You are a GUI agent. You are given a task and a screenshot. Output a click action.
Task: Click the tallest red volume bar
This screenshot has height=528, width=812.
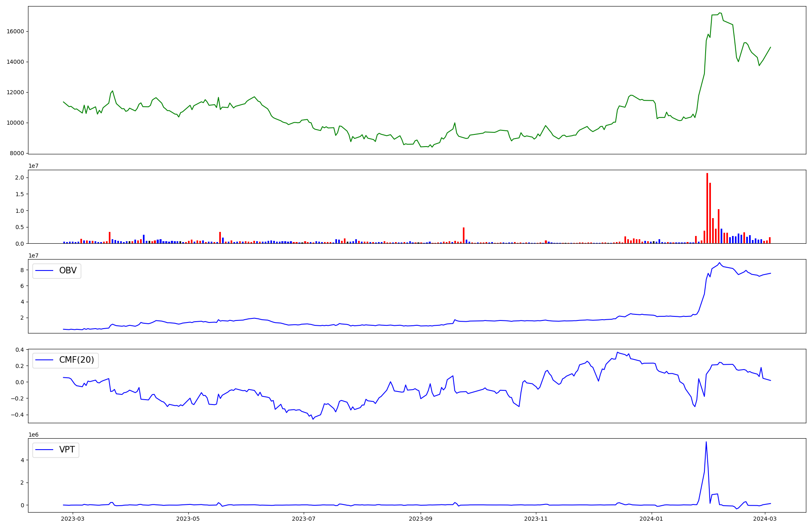pos(707,208)
